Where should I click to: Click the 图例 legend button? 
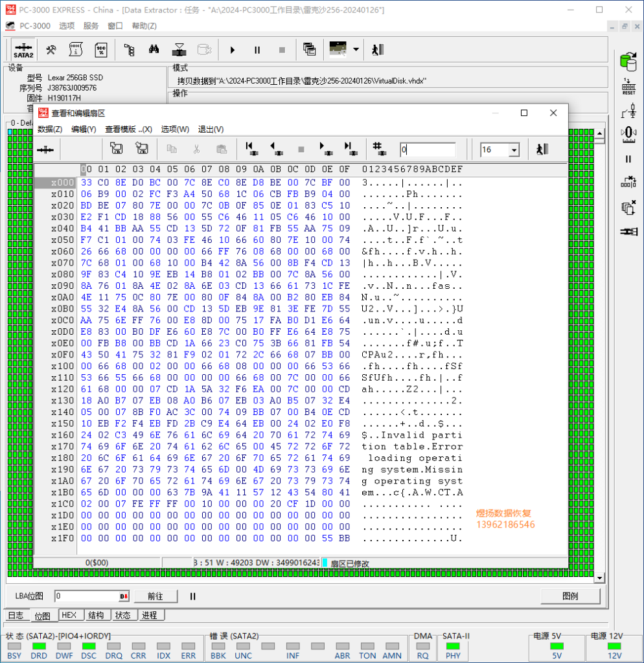pos(570,596)
